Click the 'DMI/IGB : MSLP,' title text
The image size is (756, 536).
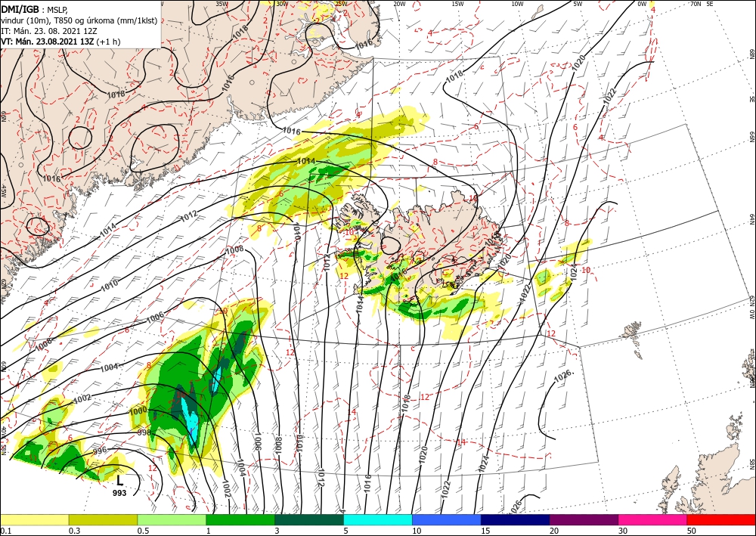35,9
